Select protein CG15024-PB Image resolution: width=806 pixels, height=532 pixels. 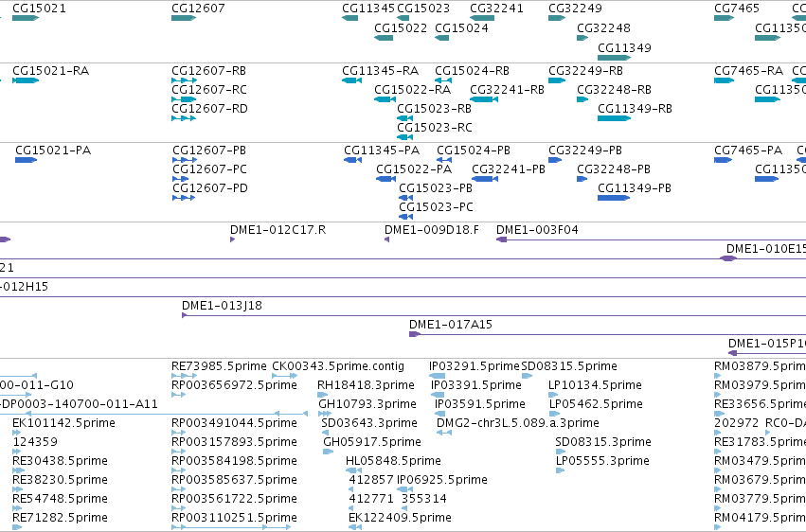444,160
